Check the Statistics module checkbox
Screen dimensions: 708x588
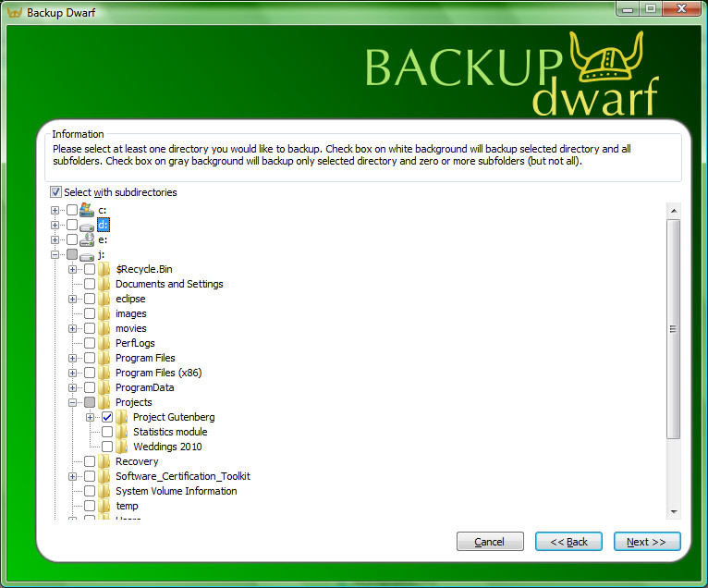[107, 432]
